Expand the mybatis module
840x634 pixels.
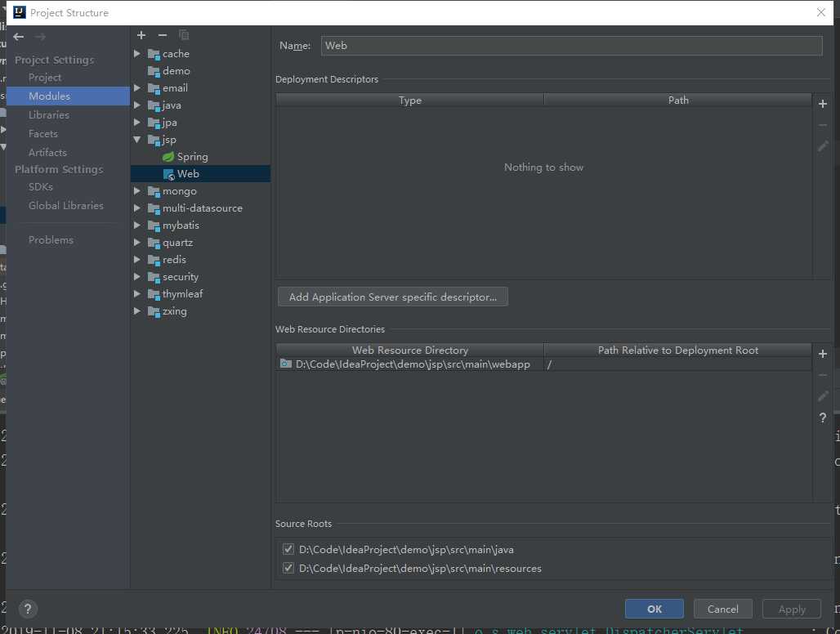(137, 225)
